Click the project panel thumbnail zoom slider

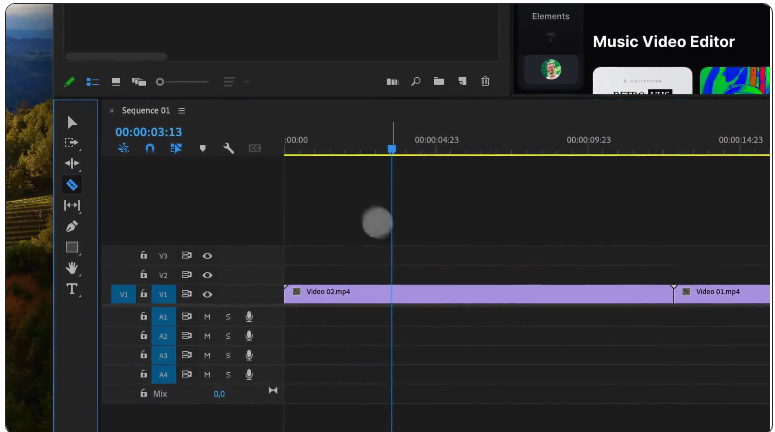pos(160,81)
